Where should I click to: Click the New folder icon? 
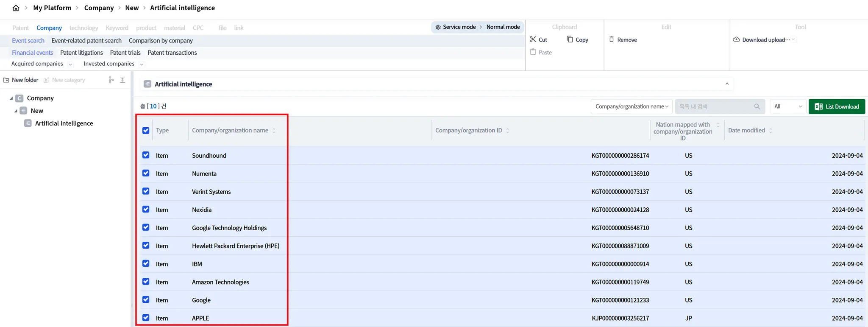point(6,80)
